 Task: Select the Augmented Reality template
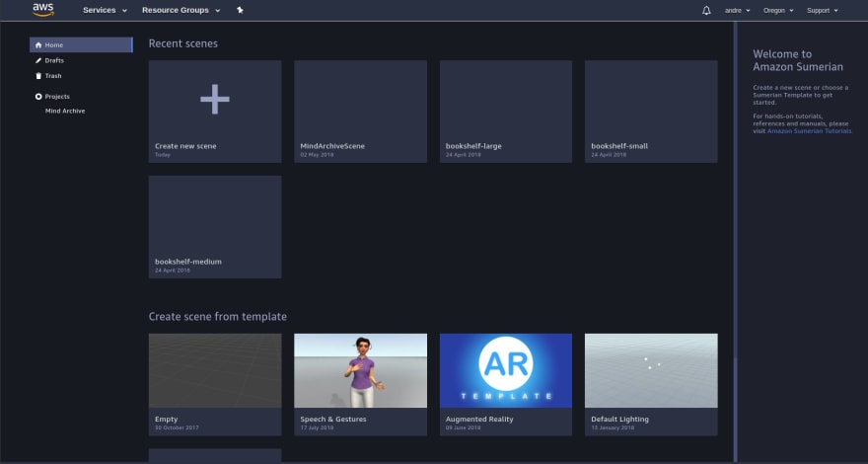click(506, 384)
